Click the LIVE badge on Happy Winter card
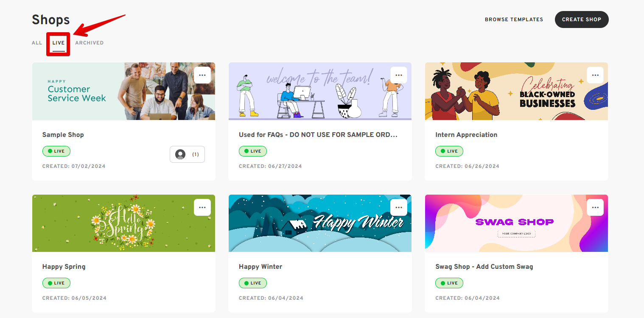The width and height of the screenshot is (644, 318). point(253,283)
